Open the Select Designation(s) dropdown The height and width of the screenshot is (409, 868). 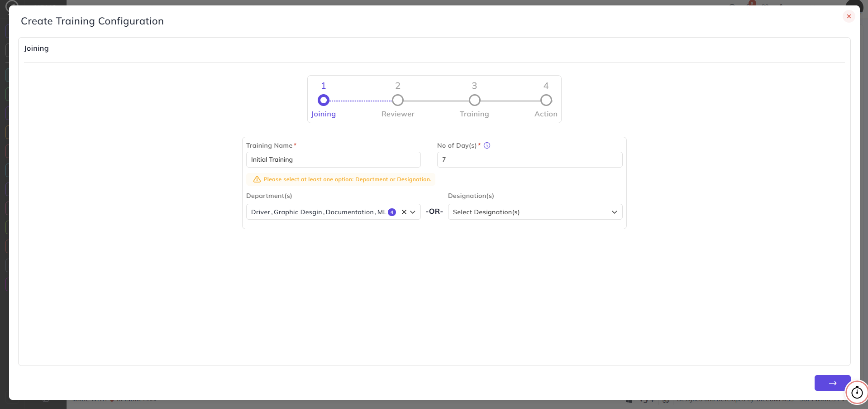click(535, 212)
